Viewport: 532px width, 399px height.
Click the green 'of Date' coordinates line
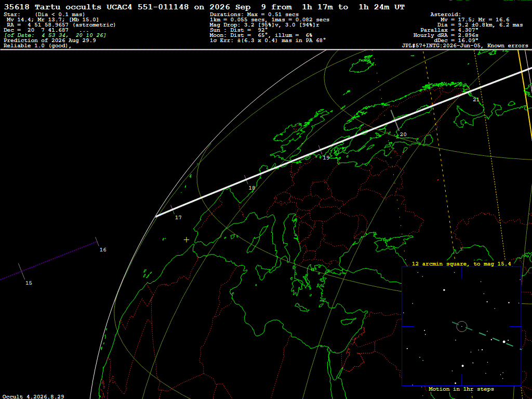55,35
